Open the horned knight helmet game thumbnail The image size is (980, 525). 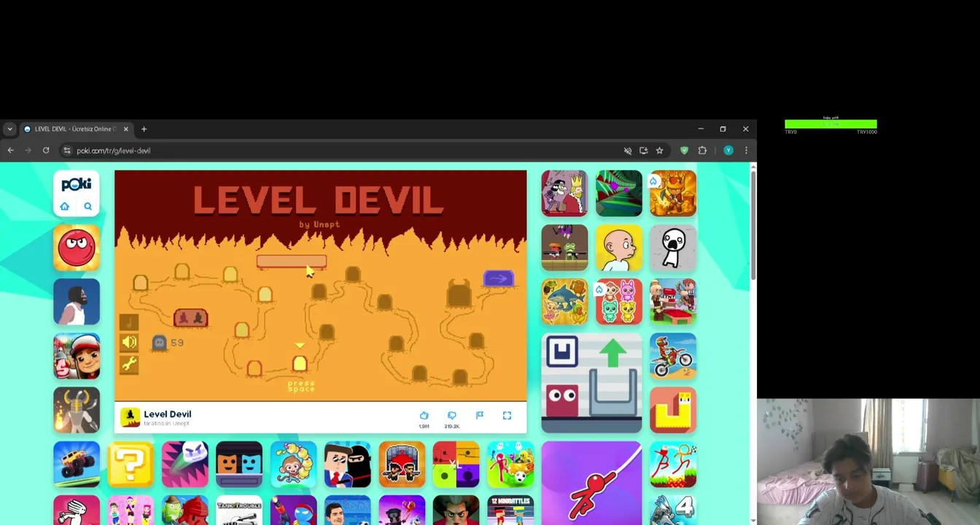pyautogui.click(x=77, y=411)
